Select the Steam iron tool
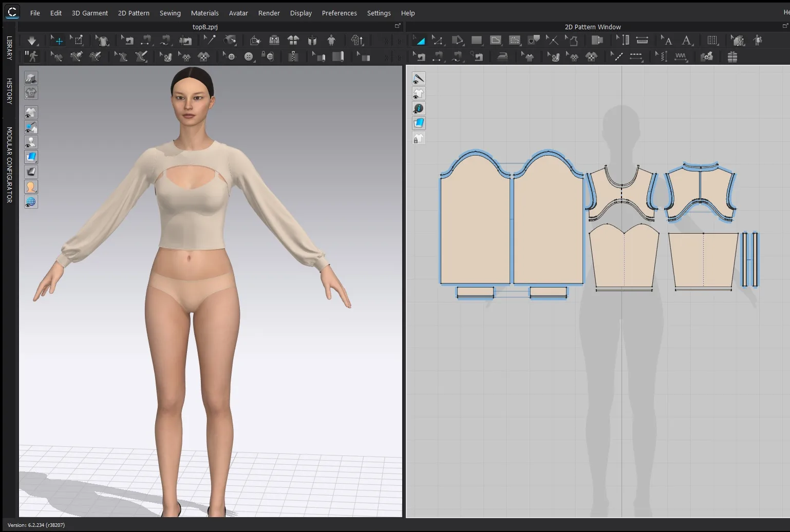 tap(502, 56)
